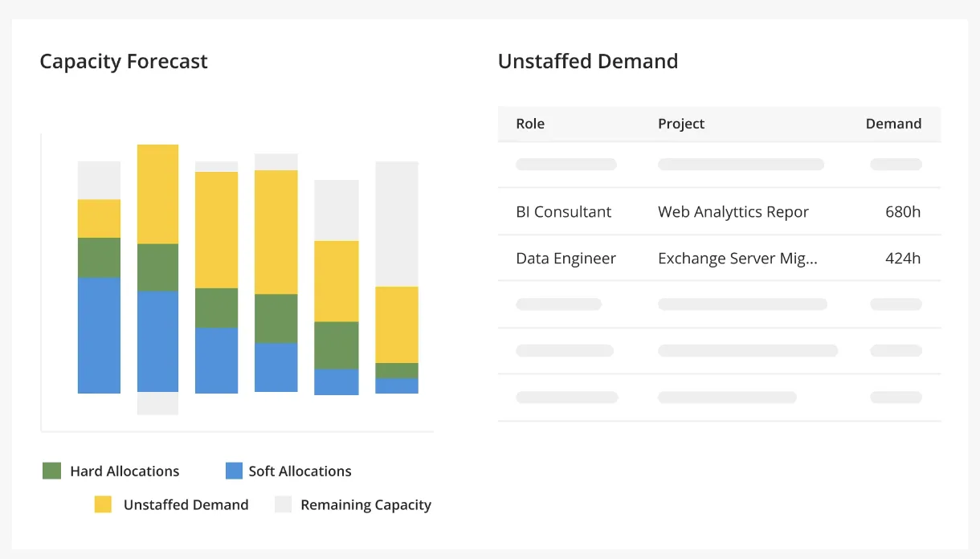Viewport: 980px width, 559px height.
Task: Select the Soft Allocations legend label
Action: [300, 471]
